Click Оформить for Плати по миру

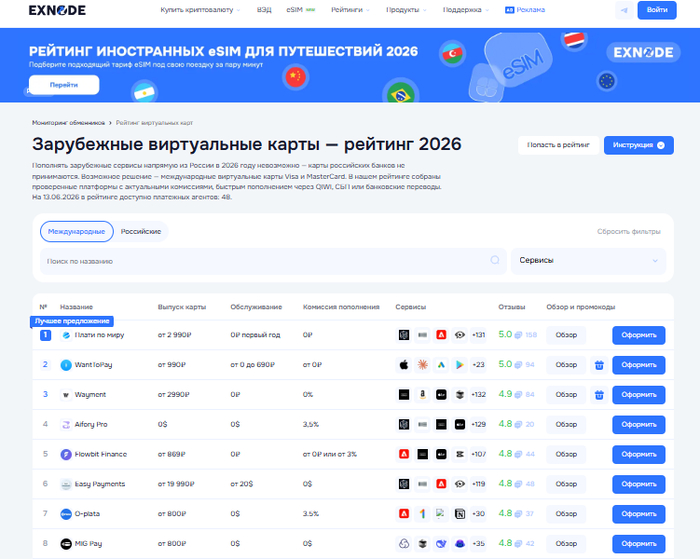tap(639, 335)
